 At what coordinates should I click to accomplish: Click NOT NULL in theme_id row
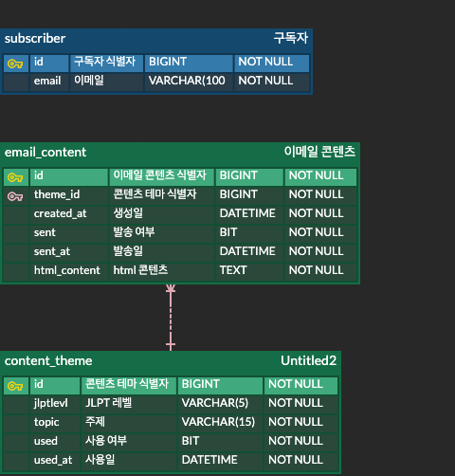pyautogui.click(x=320, y=196)
